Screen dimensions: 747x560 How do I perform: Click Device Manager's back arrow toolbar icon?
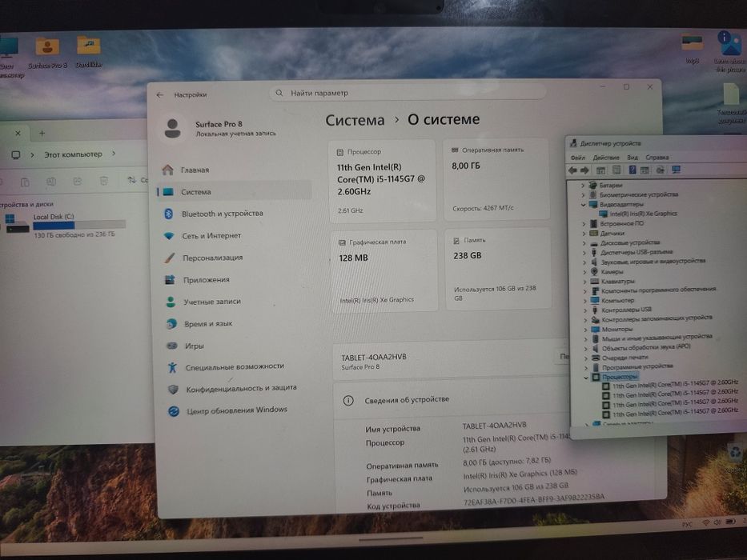[573, 170]
